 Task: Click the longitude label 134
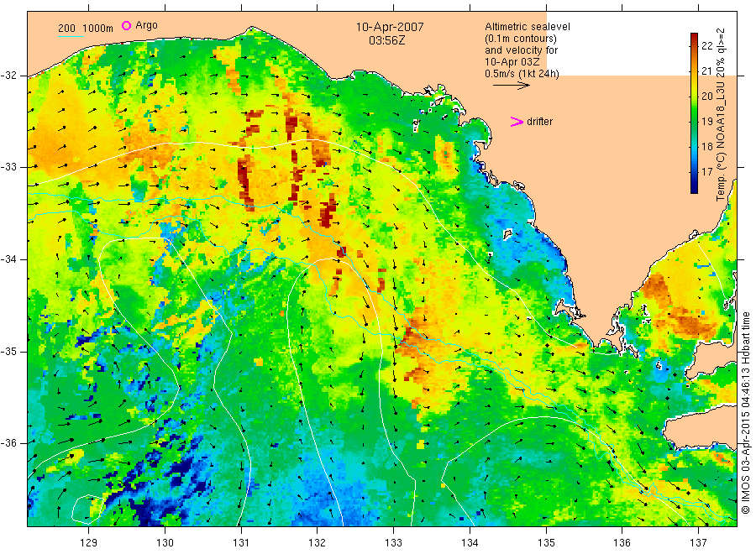click(x=470, y=543)
